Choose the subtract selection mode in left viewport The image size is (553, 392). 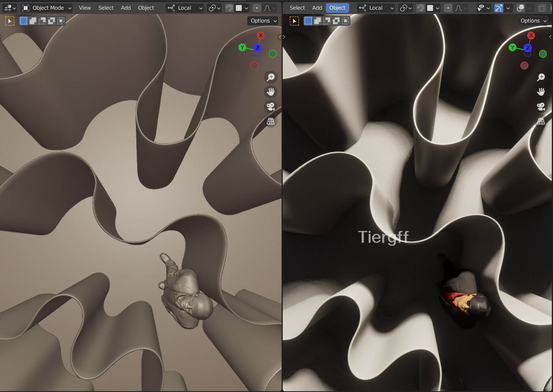coord(42,21)
